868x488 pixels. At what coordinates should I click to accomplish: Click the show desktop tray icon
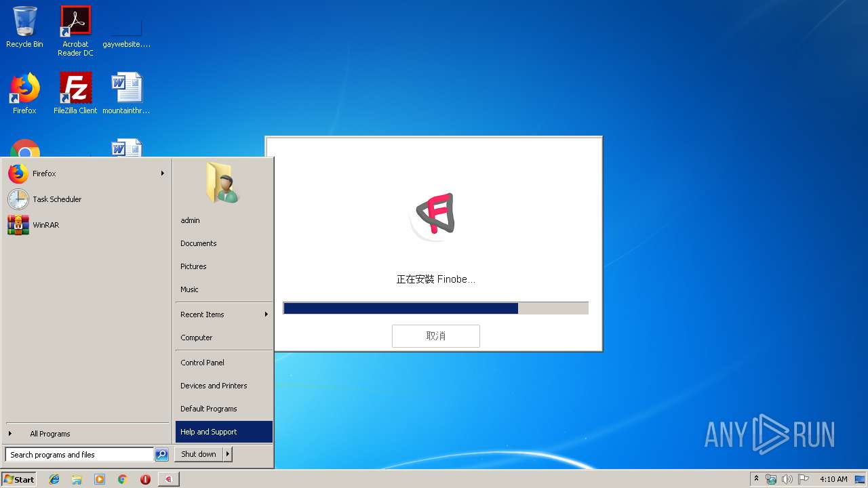coord(860,479)
